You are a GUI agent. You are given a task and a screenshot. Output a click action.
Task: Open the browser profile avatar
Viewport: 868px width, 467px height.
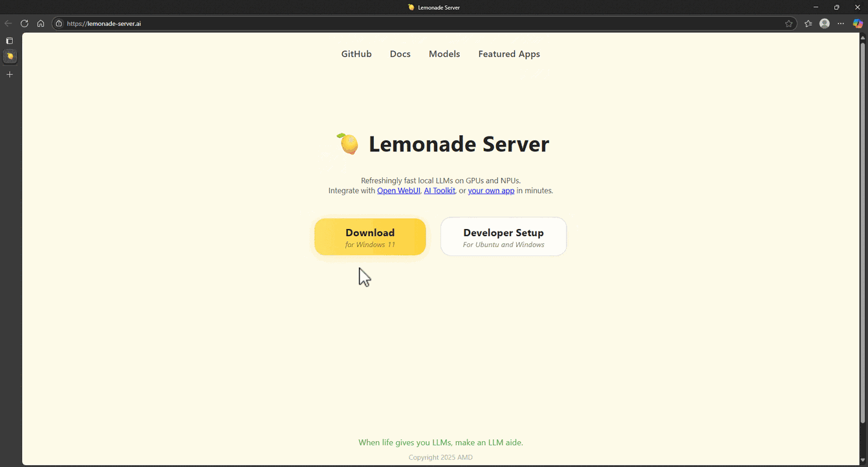coord(824,23)
